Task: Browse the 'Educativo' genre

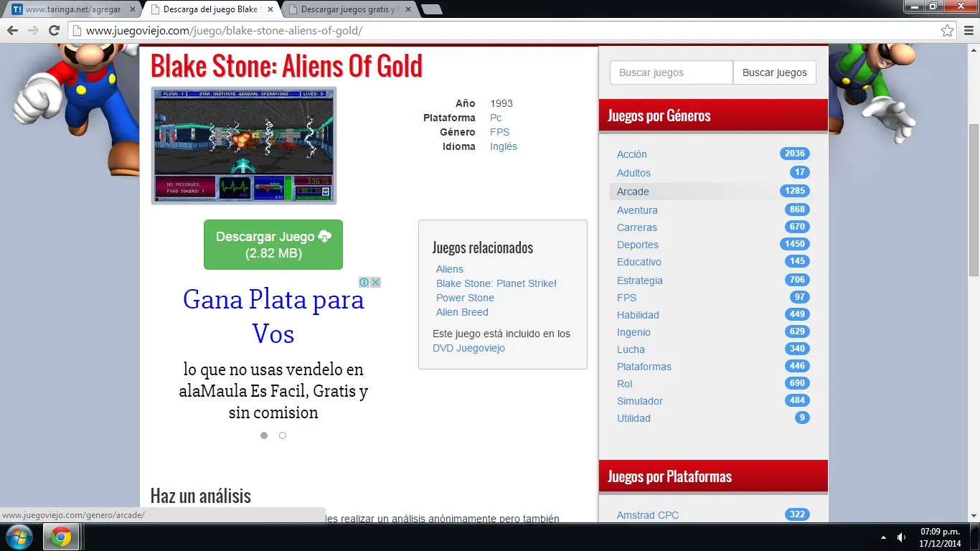Action: (x=639, y=262)
